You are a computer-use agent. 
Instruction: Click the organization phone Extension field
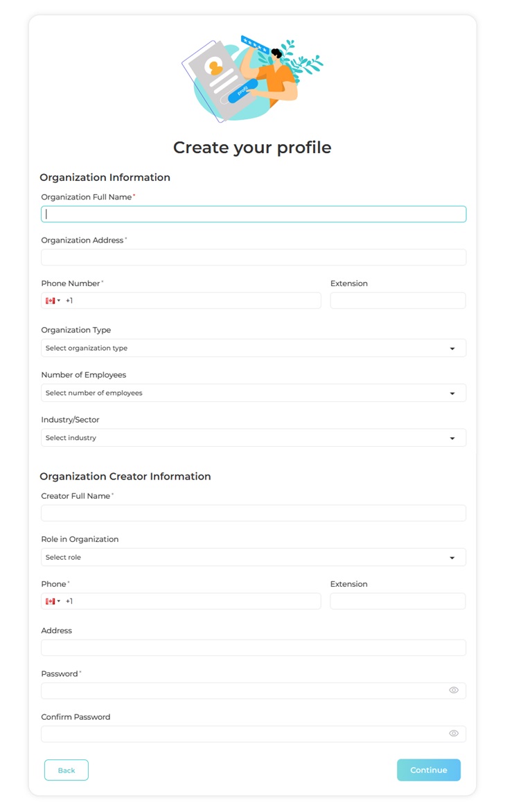[397, 300]
